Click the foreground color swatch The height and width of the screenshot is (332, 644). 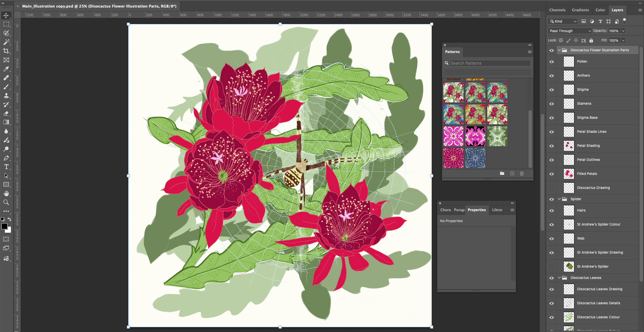4,226
